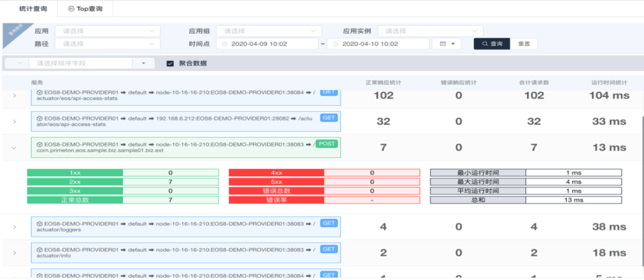Screen dimensions: 644x280
Task: Click the red 5xx status label
Action: 277,181
